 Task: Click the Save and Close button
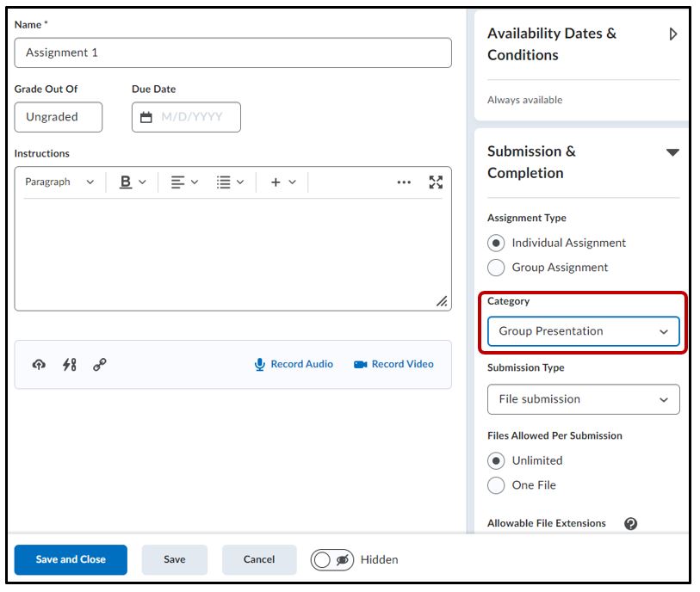coord(71,559)
